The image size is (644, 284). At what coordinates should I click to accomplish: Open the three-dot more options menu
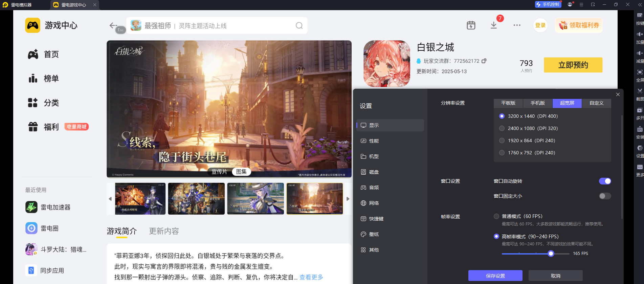coord(517,25)
